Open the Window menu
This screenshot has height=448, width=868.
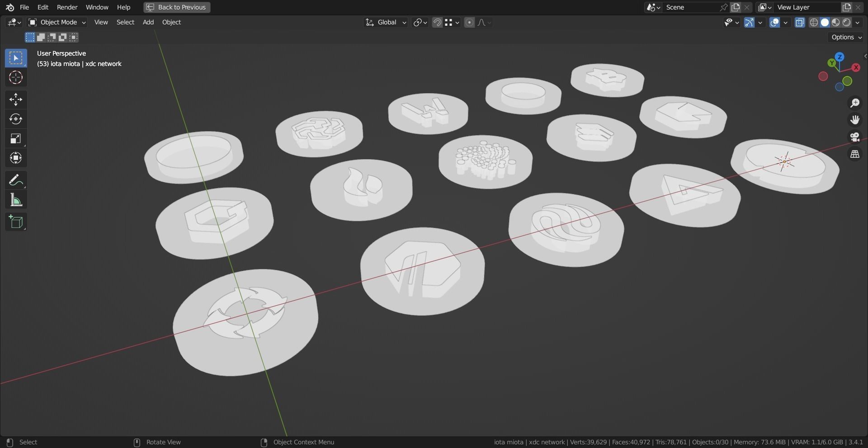click(x=97, y=7)
